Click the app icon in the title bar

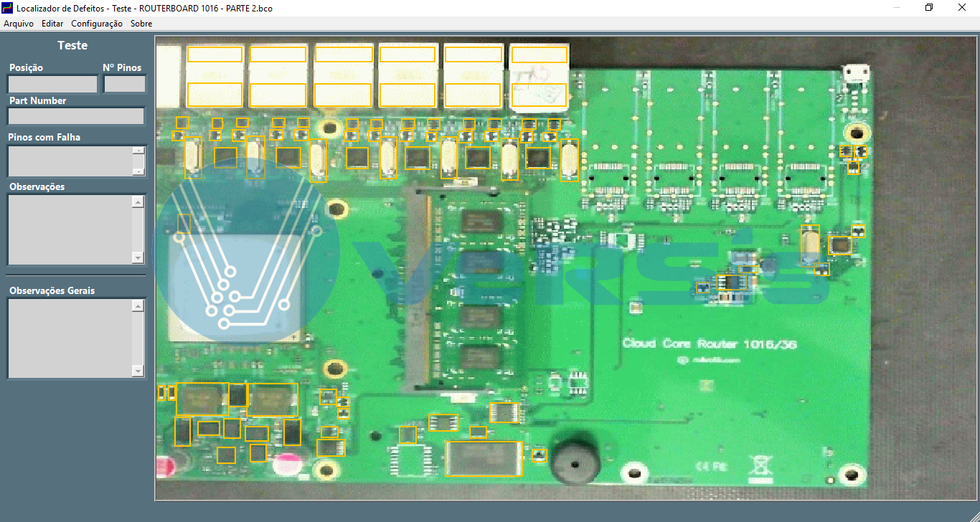point(8,7)
